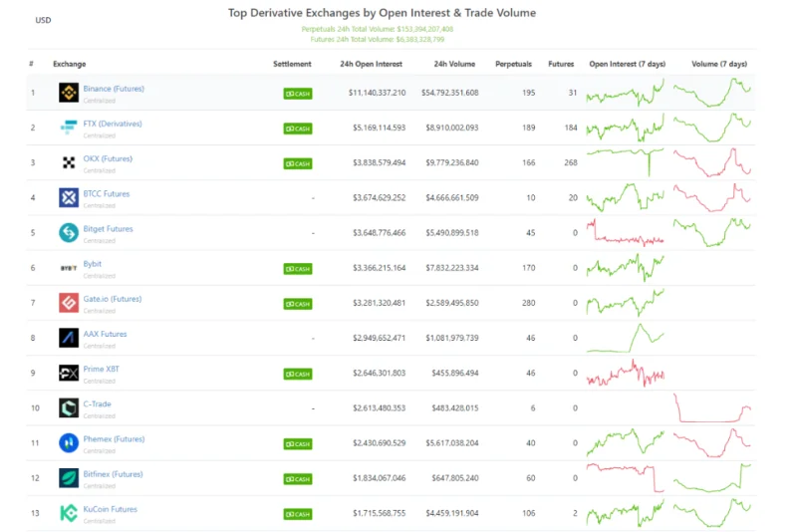Click the AAX Futures logo icon
The height and width of the screenshot is (532, 797).
point(69,338)
